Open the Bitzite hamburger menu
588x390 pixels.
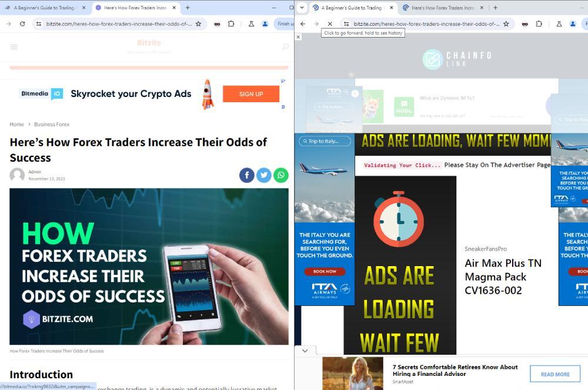point(14,47)
